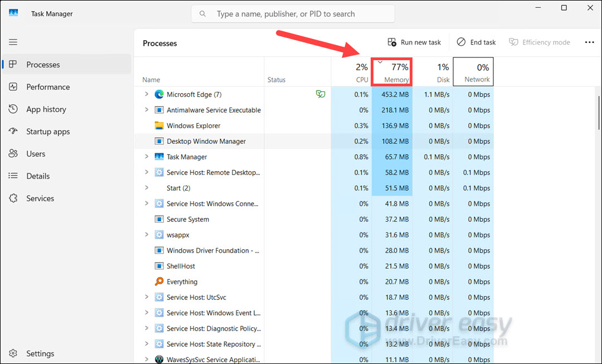Open the three-dot more options menu
This screenshot has height=364, width=602.
point(589,42)
